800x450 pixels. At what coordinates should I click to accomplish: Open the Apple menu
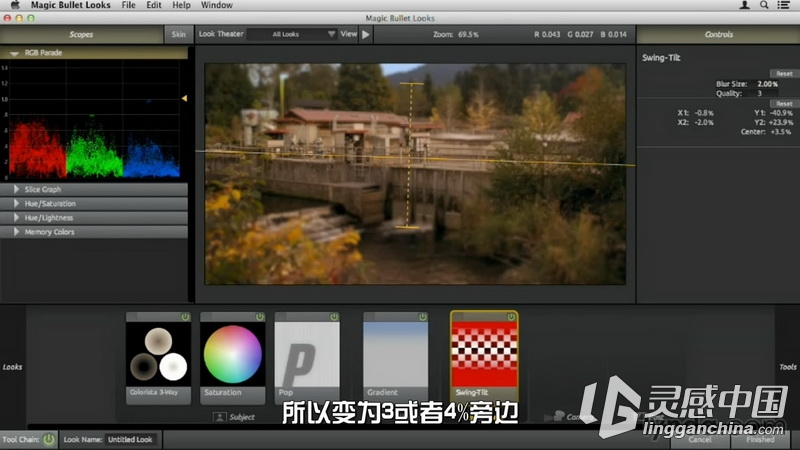tap(15, 5)
